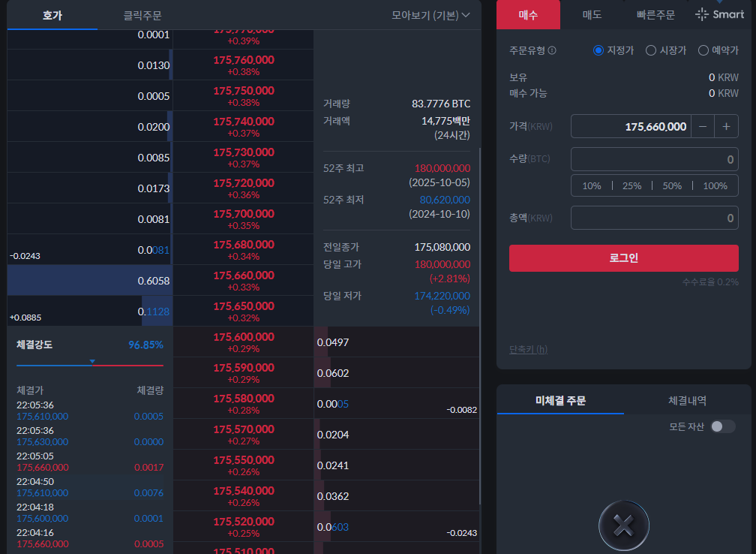The height and width of the screenshot is (554, 756).
Task: Toggle the 모든 자산 switch
Action: click(722, 426)
